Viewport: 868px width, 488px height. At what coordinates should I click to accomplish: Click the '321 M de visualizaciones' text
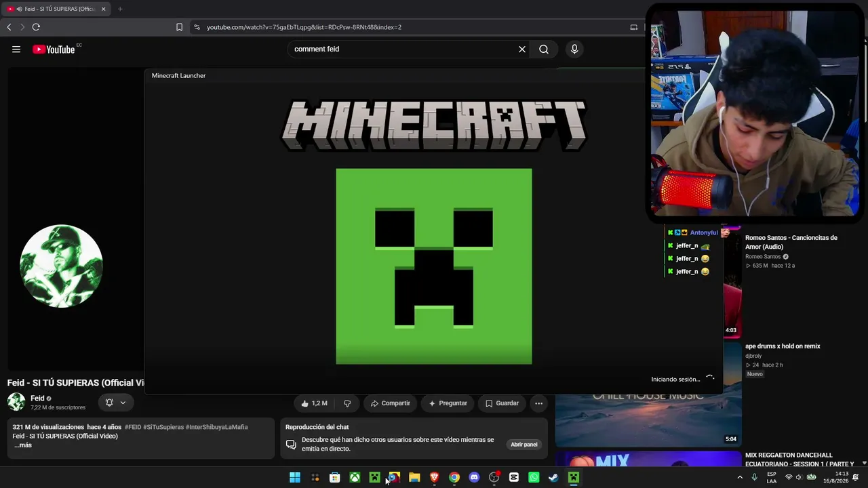coord(48,427)
